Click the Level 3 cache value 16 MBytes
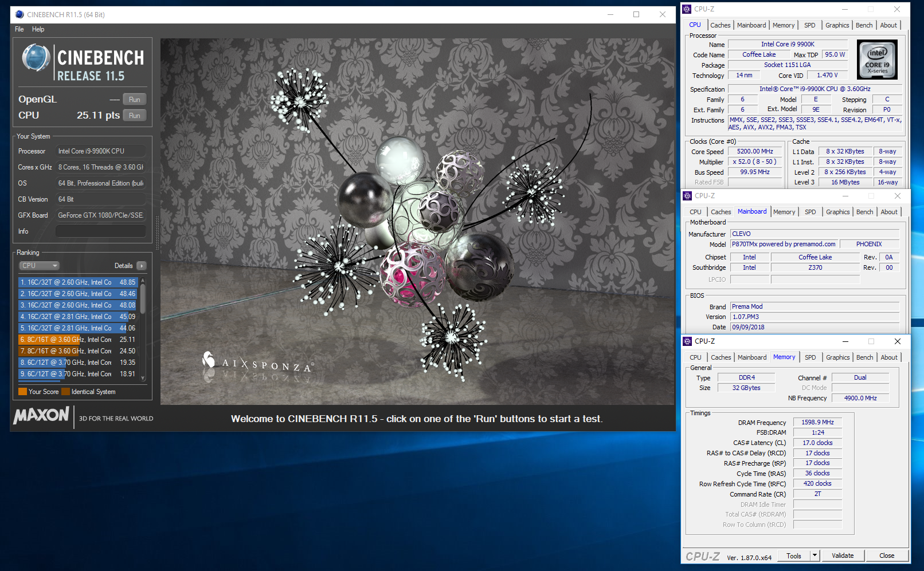Screen dimensions: 924x571 click(845, 182)
